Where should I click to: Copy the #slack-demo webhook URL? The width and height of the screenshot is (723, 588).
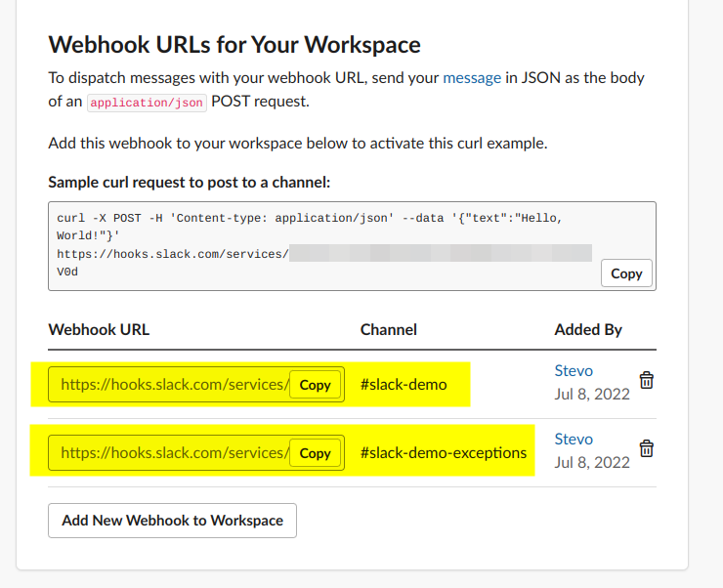tap(315, 385)
